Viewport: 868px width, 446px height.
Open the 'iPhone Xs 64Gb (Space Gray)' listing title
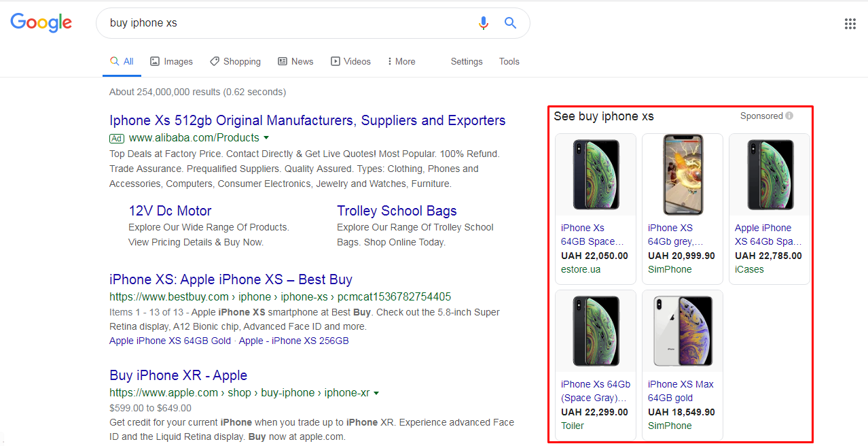click(596, 391)
